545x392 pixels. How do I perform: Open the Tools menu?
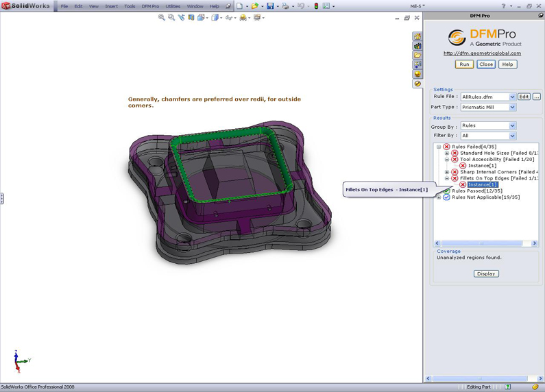tap(130, 6)
